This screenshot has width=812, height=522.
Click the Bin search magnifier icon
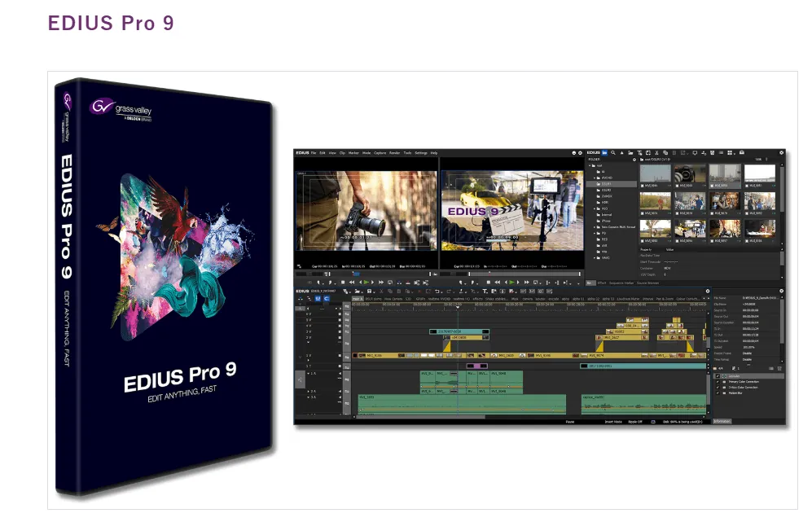613,153
